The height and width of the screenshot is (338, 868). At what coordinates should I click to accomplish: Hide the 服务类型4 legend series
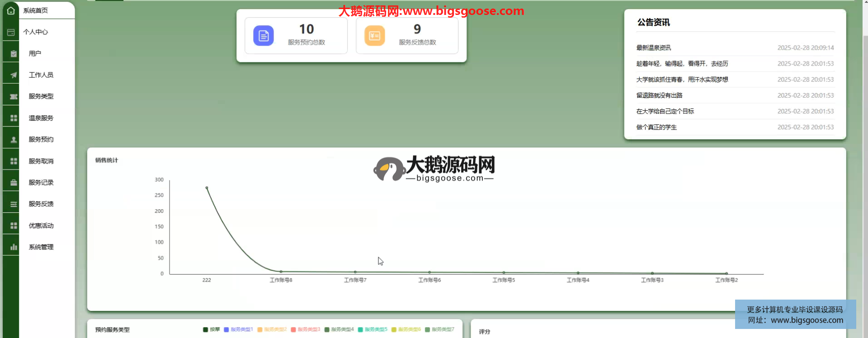[x=339, y=329]
